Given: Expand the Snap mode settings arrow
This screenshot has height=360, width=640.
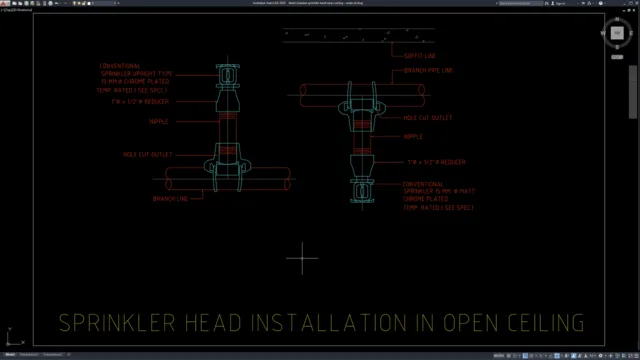Looking at the screenshot, I should (x=520, y=356).
